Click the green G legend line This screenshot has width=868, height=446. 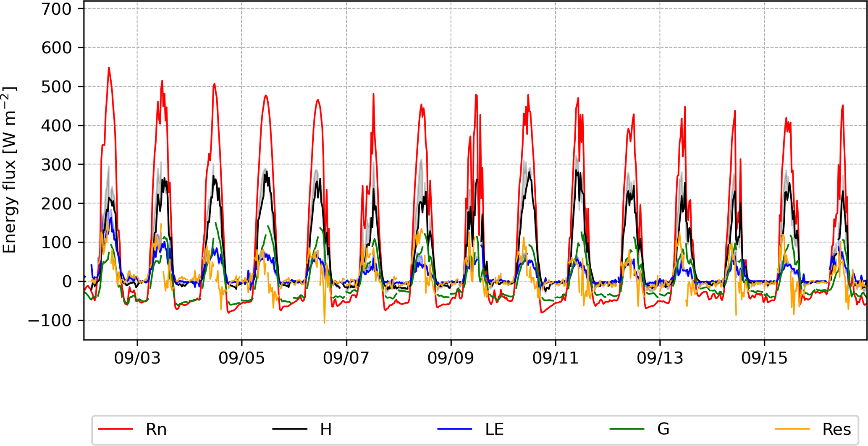(627, 429)
